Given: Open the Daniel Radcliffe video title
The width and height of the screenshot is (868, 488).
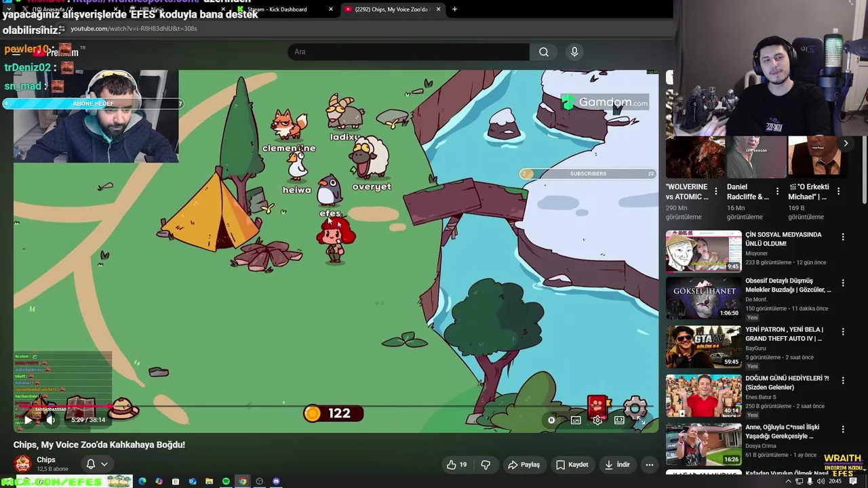Looking at the screenshot, I should pos(748,192).
